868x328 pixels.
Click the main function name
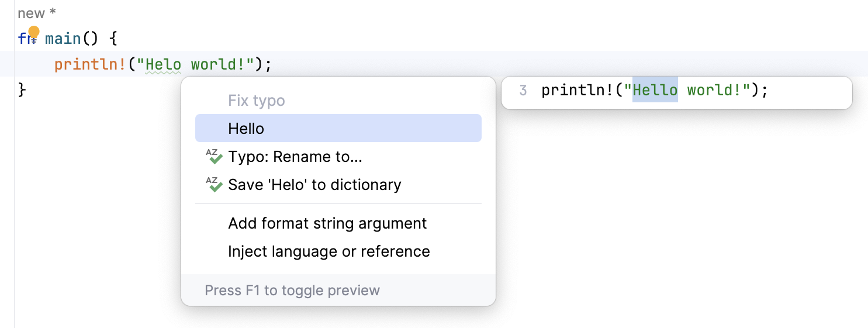tap(63, 39)
